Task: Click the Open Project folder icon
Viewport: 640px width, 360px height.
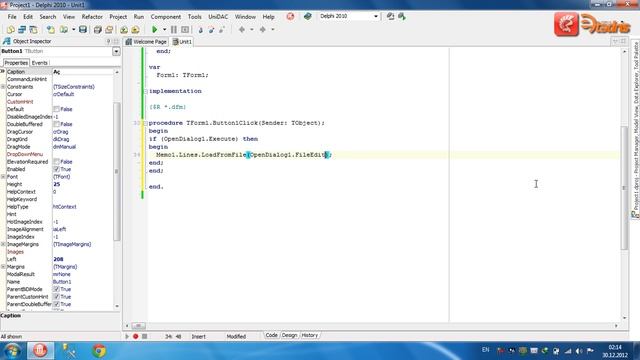Action: pos(64,29)
